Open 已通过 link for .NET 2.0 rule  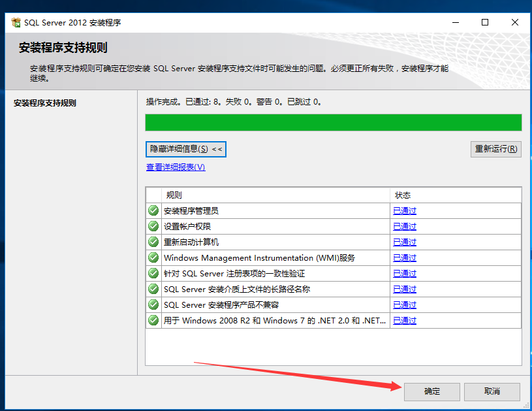point(405,320)
